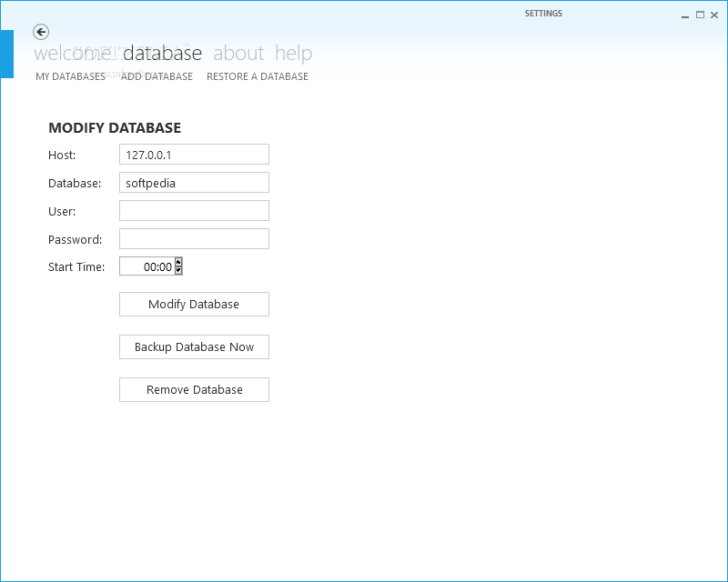
Task: Select the empty User field
Action: click(x=194, y=210)
